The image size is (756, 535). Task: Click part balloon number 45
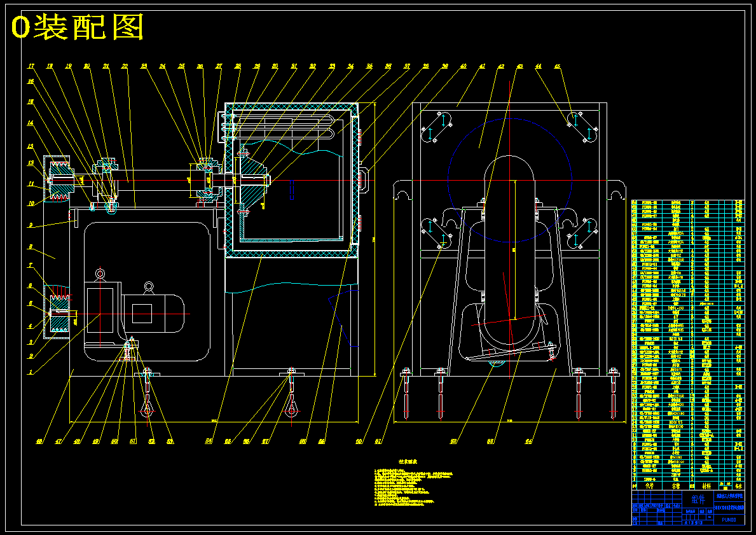click(x=558, y=66)
